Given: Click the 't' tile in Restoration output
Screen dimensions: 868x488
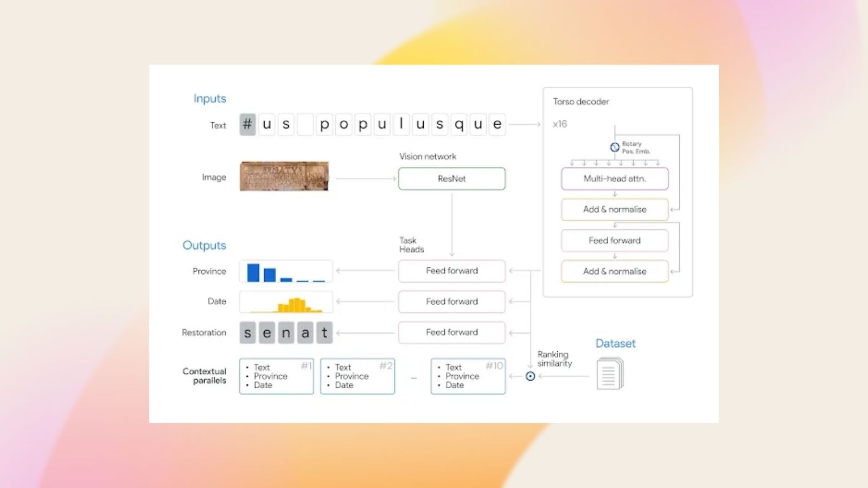Looking at the screenshot, I should (x=324, y=332).
